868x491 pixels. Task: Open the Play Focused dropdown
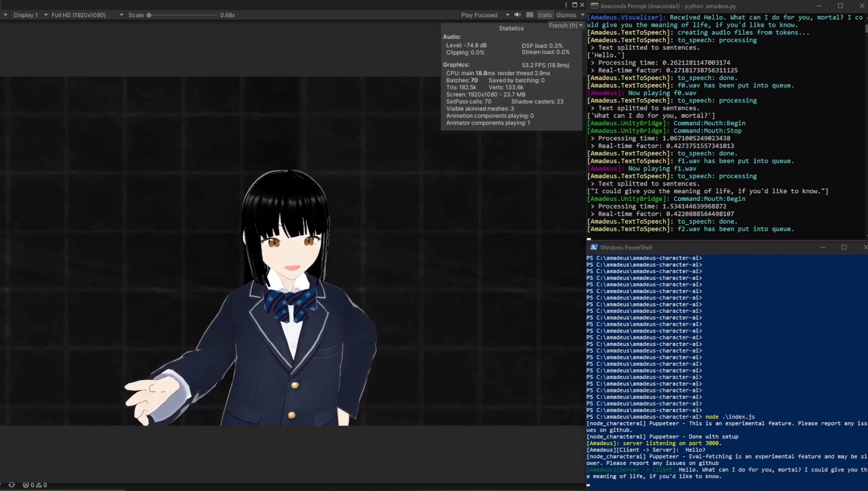pyautogui.click(x=485, y=15)
